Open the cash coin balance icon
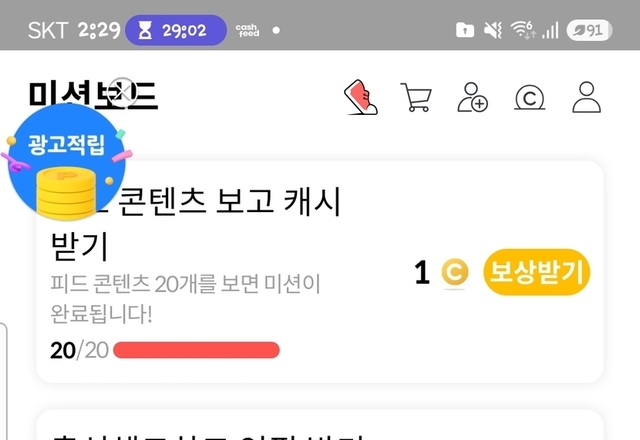640x440 pixels. [x=529, y=98]
